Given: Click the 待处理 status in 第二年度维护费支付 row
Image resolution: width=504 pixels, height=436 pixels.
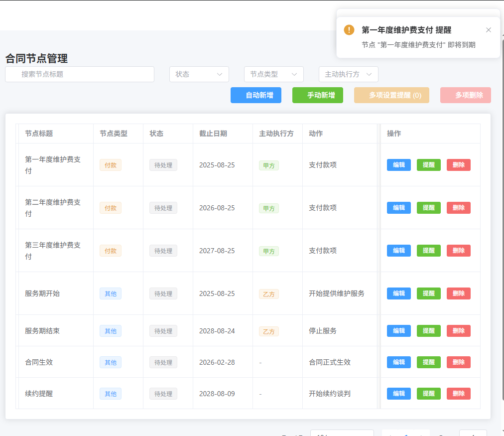Looking at the screenshot, I should point(163,208).
